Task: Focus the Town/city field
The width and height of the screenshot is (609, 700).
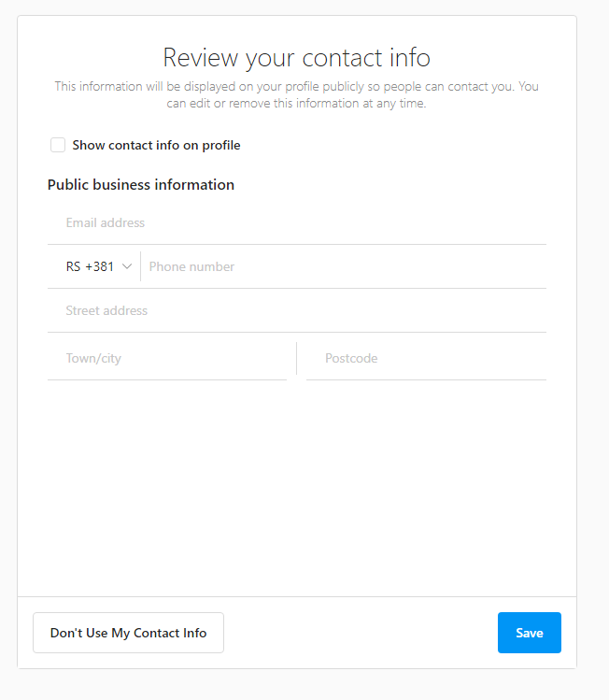Action: click(167, 359)
